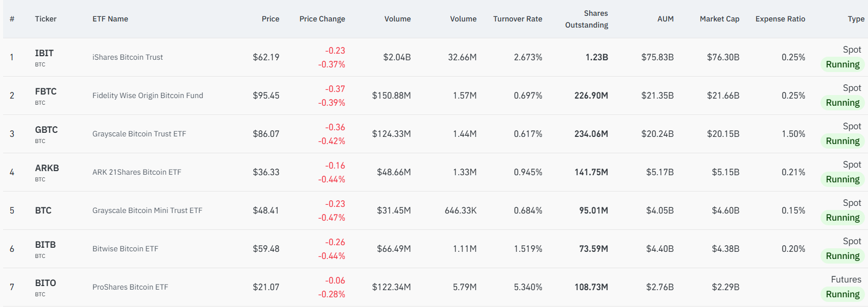Open Grayscale Bitcoin Mini Trust ETF
The height and width of the screenshot is (307, 868).
(x=147, y=210)
